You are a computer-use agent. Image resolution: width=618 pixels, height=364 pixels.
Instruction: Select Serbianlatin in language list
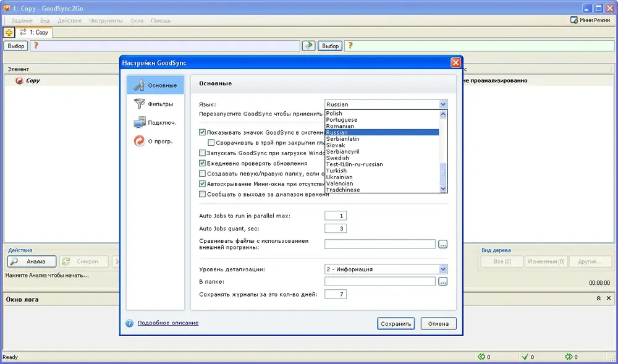pyautogui.click(x=382, y=138)
